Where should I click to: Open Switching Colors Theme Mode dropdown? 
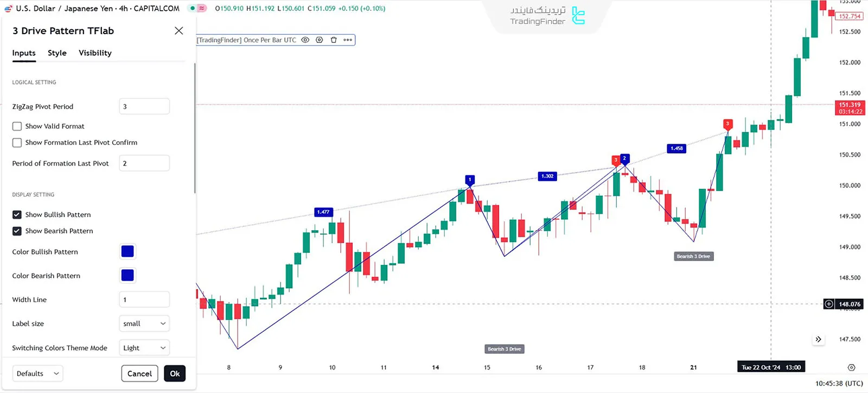coord(144,348)
